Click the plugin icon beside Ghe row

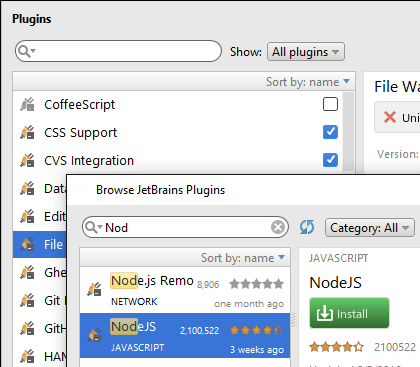point(27,272)
